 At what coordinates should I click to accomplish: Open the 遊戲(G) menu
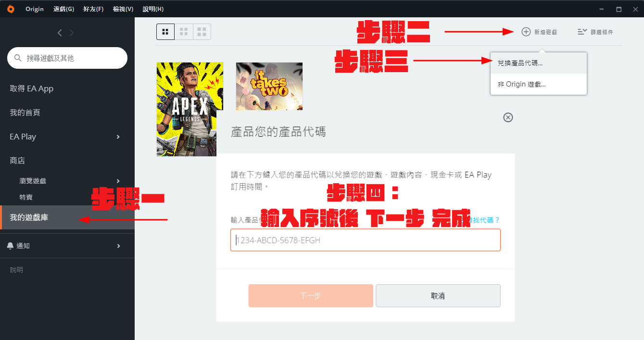64,9
